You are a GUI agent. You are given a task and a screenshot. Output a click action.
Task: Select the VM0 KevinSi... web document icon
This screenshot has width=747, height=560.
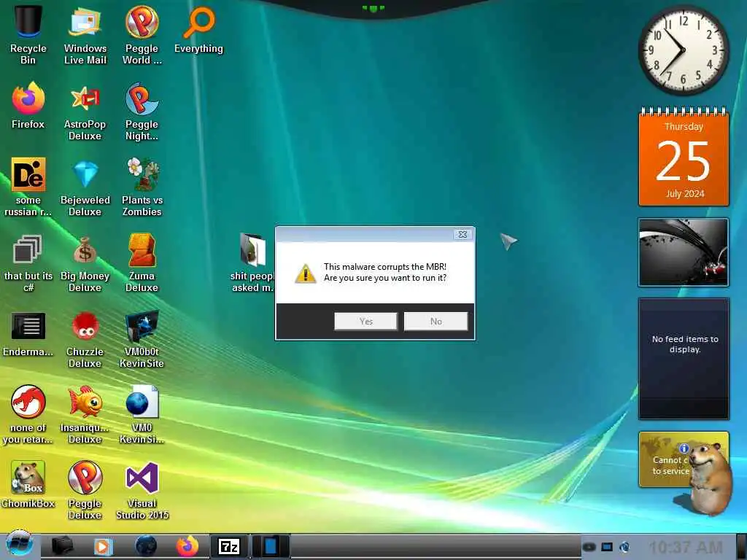(x=142, y=414)
